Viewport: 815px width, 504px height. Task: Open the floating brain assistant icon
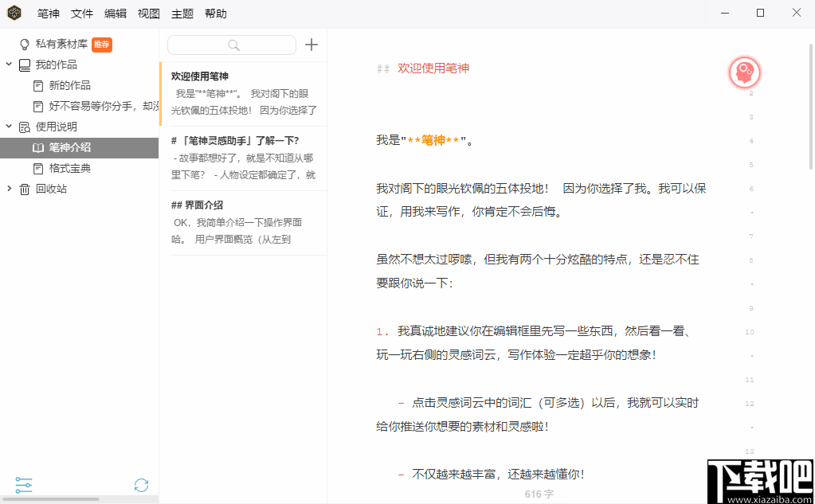[x=744, y=72]
